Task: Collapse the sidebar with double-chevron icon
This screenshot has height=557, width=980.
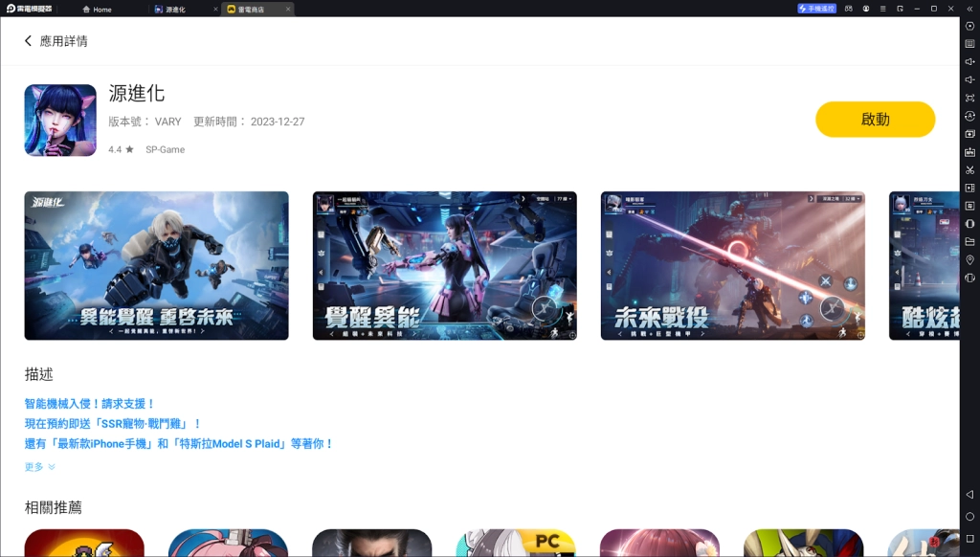Action: [969, 9]
